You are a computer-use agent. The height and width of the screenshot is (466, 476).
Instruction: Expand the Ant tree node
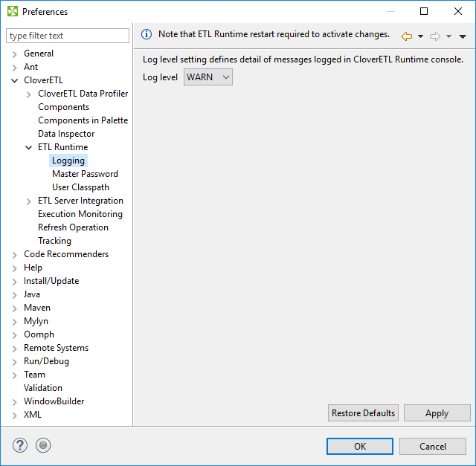click(x=15, y=68)
